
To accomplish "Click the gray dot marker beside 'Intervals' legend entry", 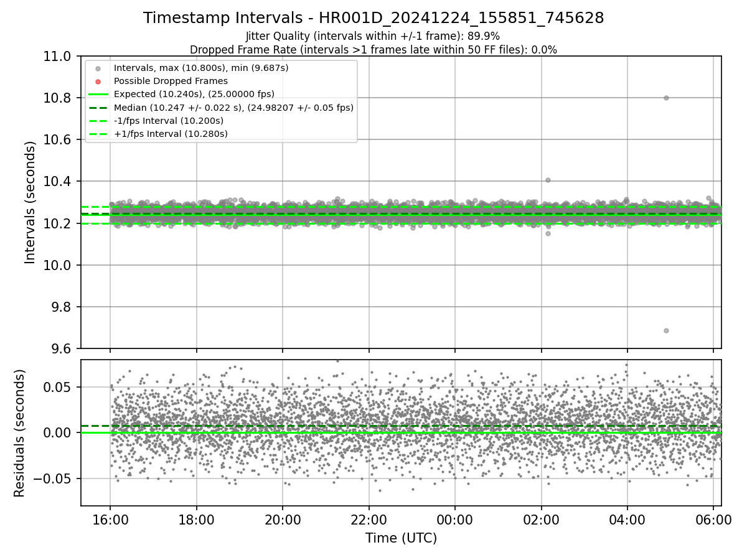I will [x=98, y=68].
